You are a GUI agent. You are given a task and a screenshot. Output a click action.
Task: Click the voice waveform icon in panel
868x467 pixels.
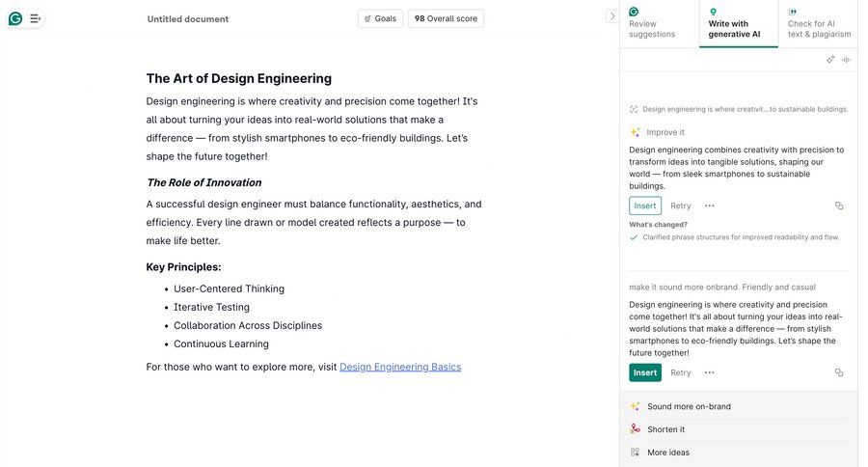(x=846, y=59)
